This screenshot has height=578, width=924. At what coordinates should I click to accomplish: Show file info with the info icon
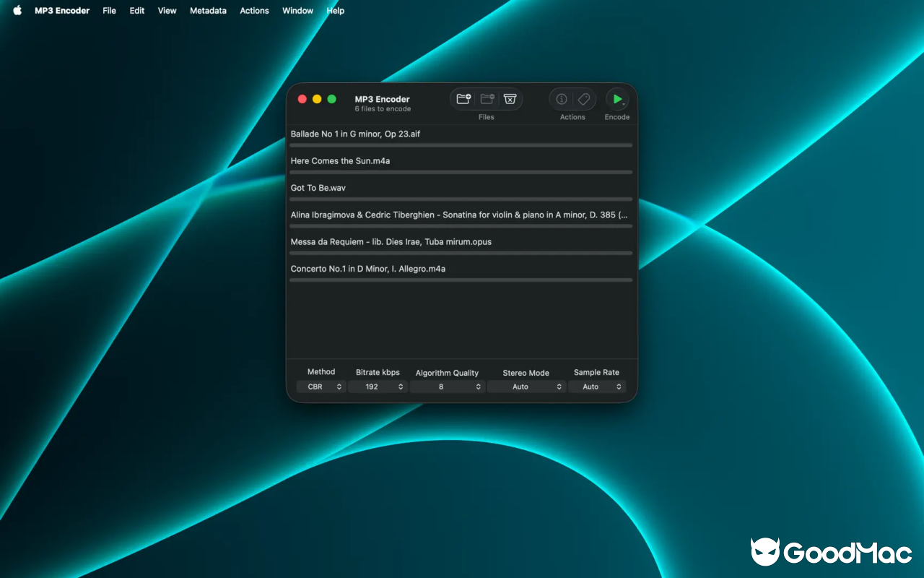click(x=562, y=99)
